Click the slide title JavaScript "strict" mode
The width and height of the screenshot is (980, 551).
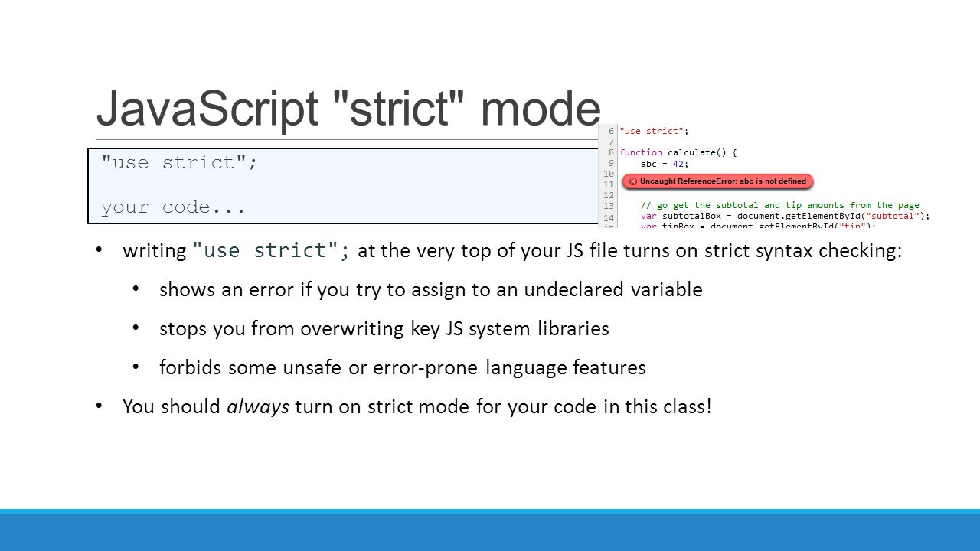348,109
